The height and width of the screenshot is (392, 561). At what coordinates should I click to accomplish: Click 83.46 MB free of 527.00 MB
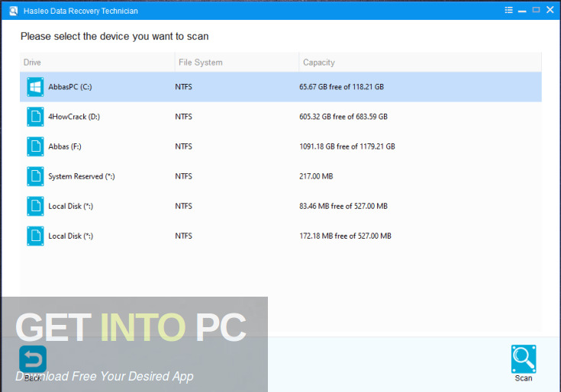[343, 206]
